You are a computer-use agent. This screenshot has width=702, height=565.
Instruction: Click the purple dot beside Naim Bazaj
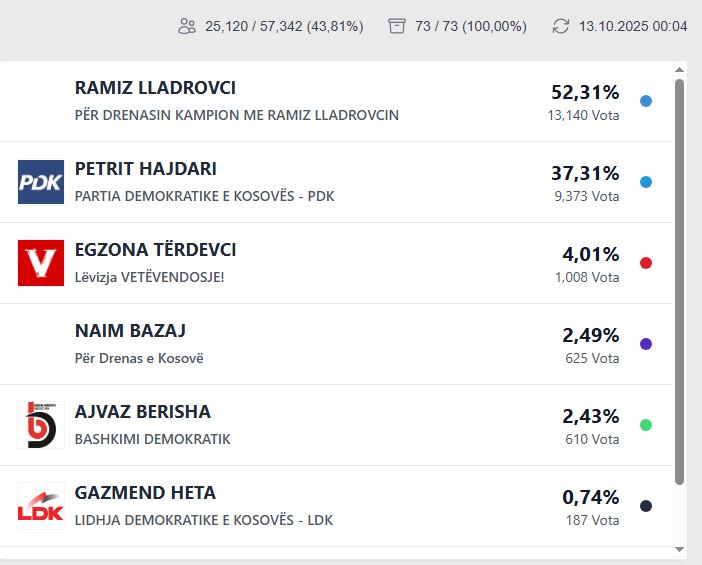click(646, 344)
